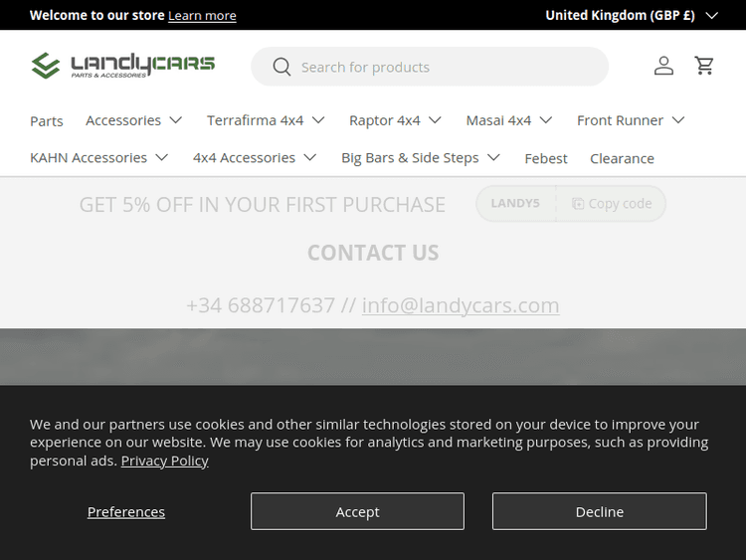This screenshot has width=746, height=560.
Task: Click the copy code icon
Action: coord(578,204)
